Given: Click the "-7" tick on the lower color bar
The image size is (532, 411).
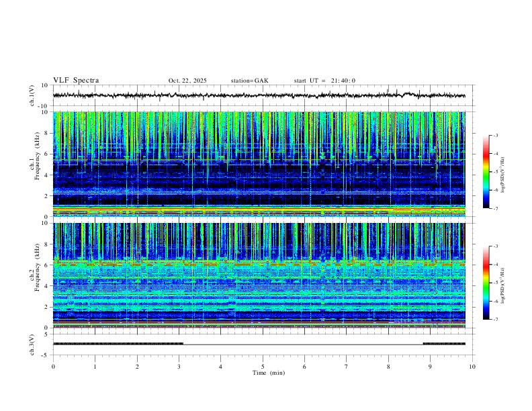Looking at the screenshot, I should [496, 320].
